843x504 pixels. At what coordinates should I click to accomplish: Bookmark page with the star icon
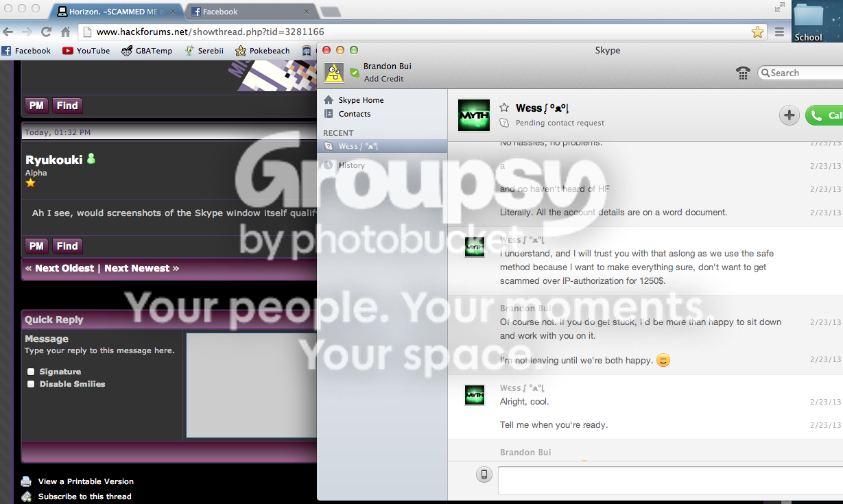pyautogui.click(x=757, y=32)
